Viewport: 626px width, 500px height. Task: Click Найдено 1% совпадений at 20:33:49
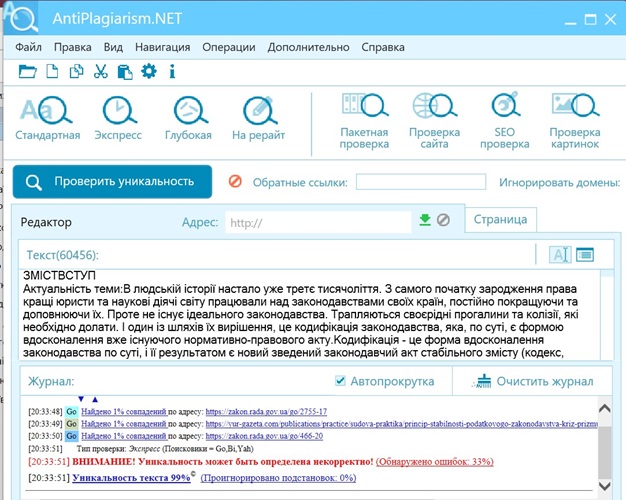[124, 424]
